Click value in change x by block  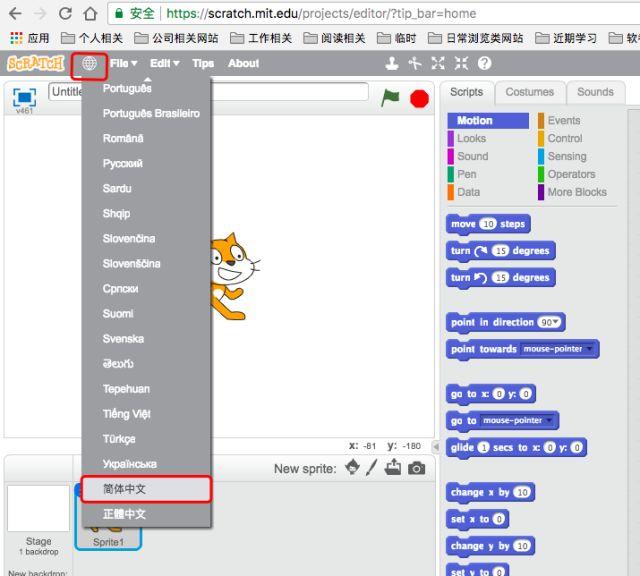click(x=522, y=492)
